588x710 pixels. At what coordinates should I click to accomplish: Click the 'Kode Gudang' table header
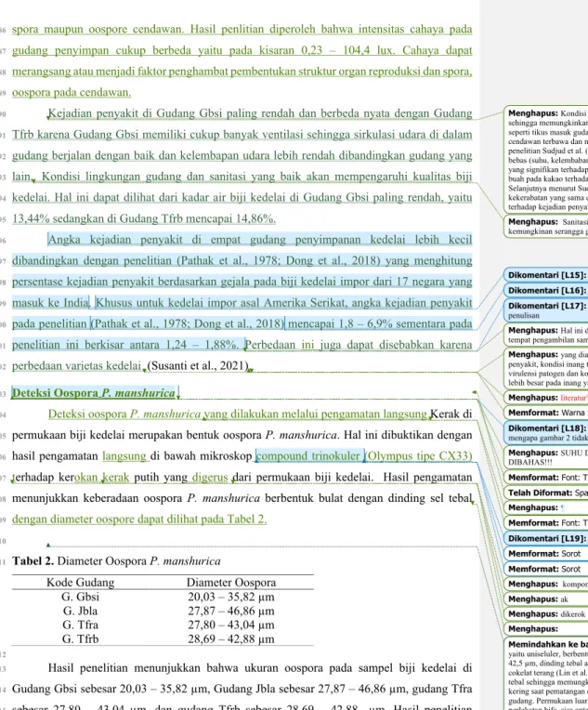coord(80,583)
